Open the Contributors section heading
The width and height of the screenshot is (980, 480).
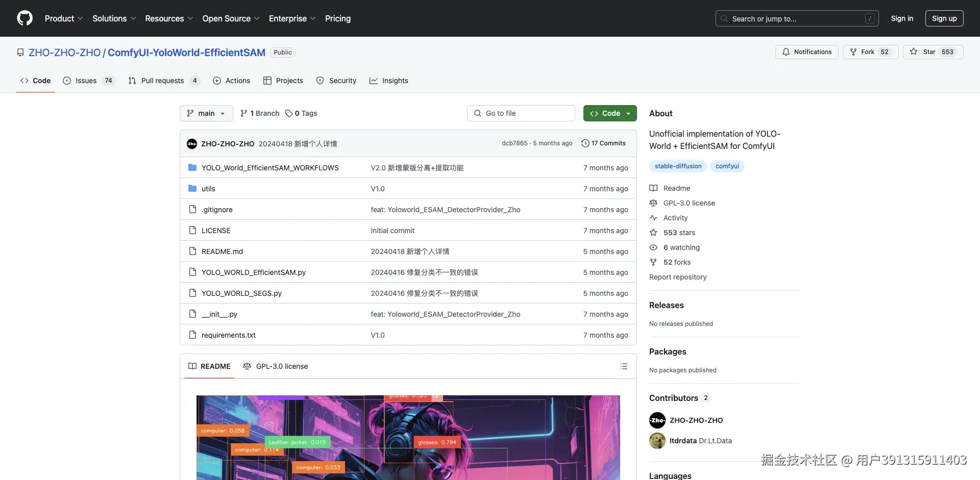(674, 398)
